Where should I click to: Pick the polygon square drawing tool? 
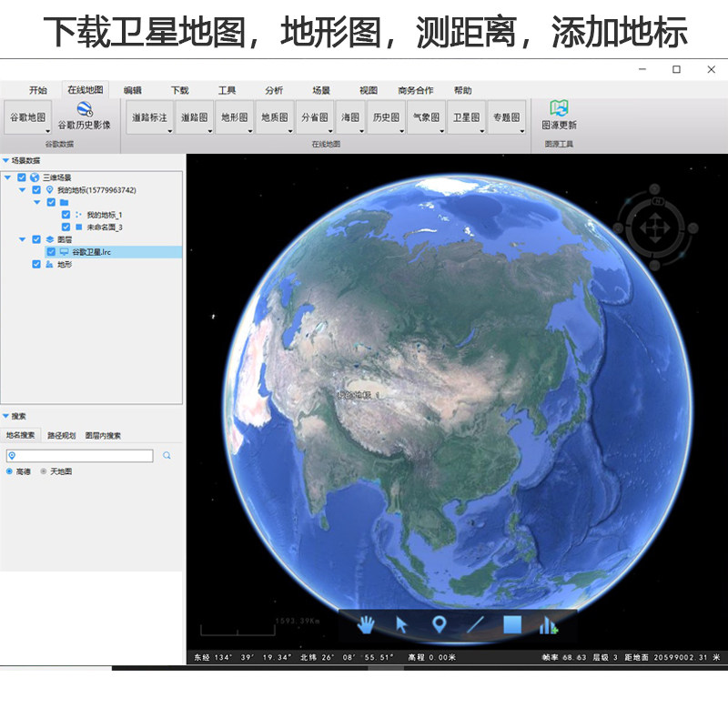tap(512, 624)
